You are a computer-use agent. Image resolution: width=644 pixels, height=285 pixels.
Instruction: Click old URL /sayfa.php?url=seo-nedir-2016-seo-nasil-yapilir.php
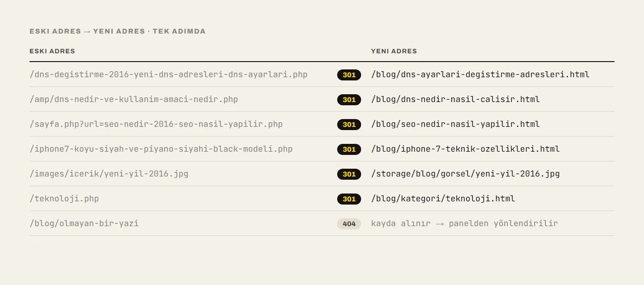[156, 124]
